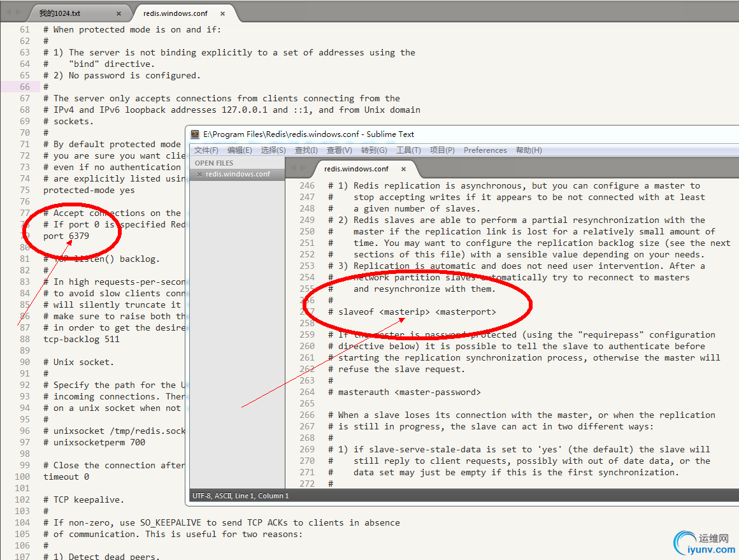
Task: Select redis.windows.conf in OPEN FILES sidebar
Action: pos(238,174)
